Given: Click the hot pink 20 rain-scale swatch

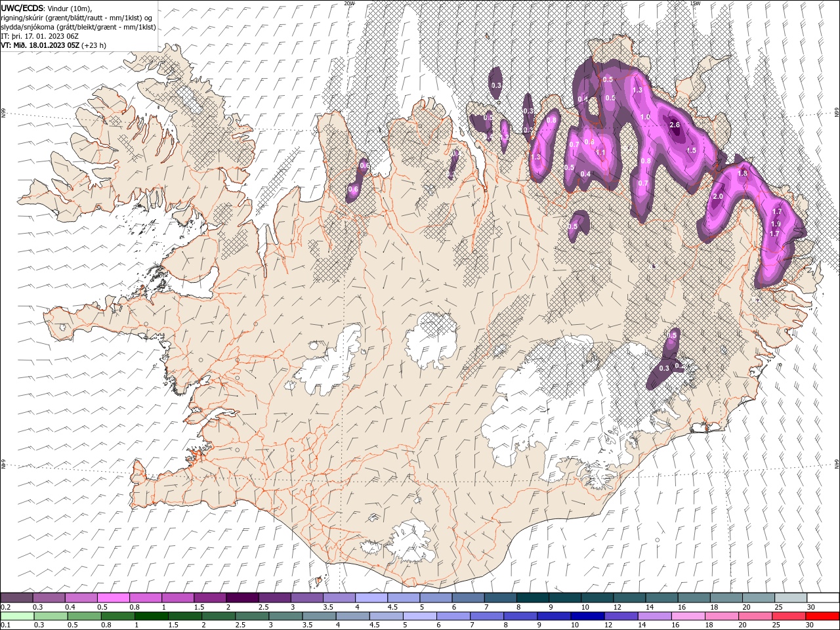Looking at the screenshot, I should pyautogui.click(x=755, y=616).
